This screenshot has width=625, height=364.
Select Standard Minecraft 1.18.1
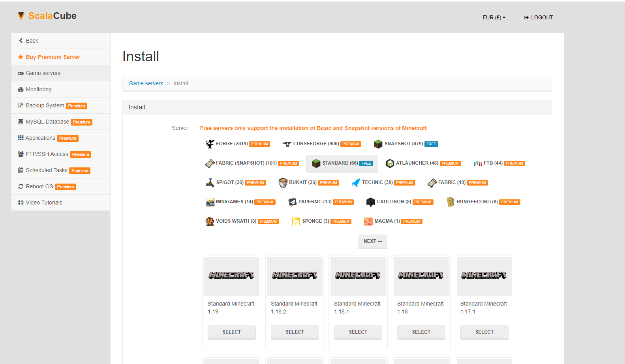(358, 332)
